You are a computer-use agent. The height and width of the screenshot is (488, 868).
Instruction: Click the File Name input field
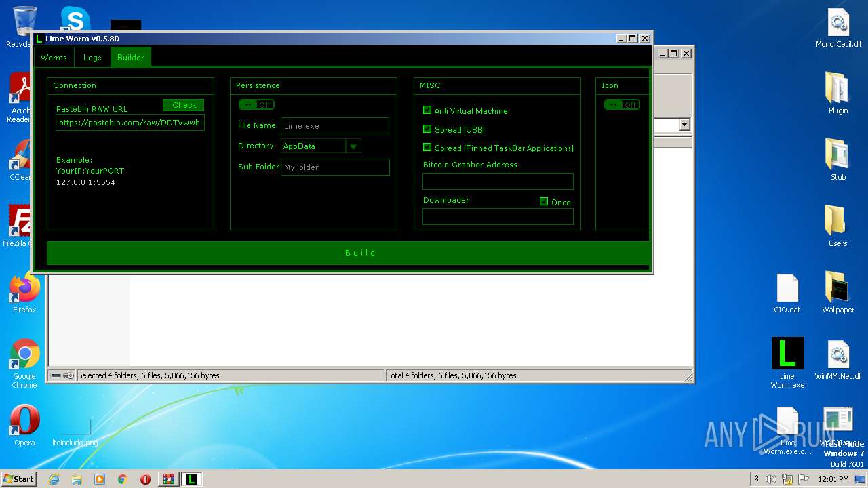(335, 125)
